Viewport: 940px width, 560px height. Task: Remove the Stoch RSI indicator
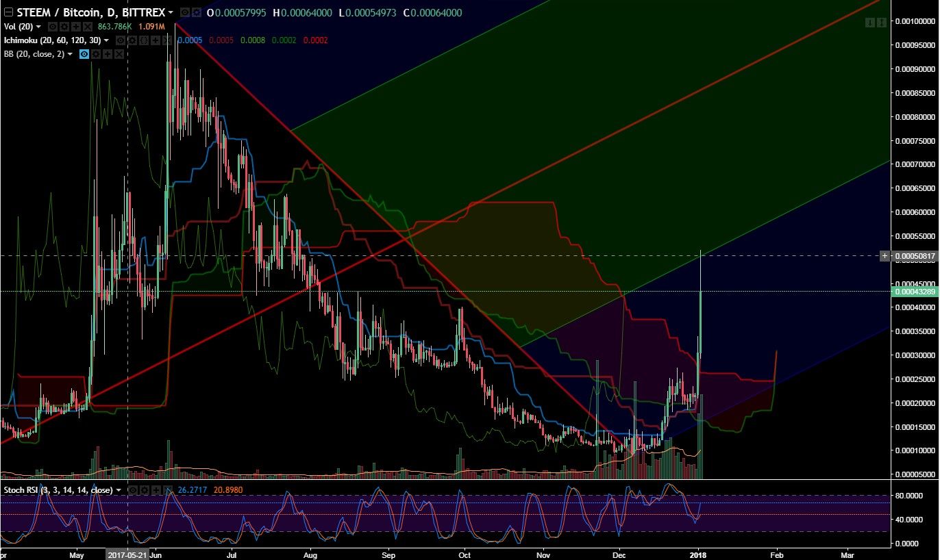point(168,490)
